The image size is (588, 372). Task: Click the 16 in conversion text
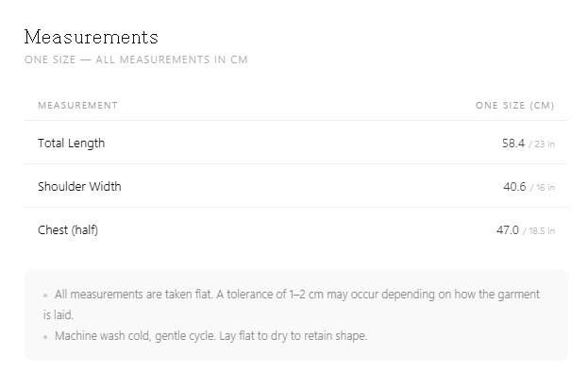[x=543, y=188]
